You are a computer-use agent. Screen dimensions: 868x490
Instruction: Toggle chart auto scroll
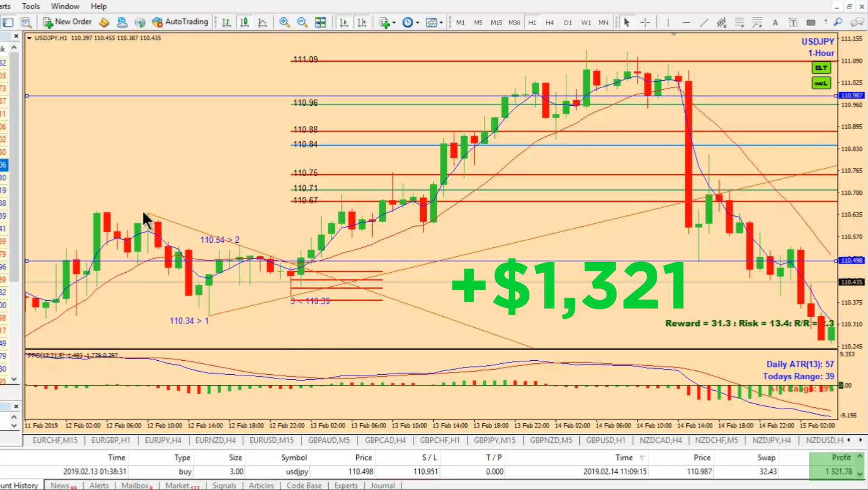344,22
